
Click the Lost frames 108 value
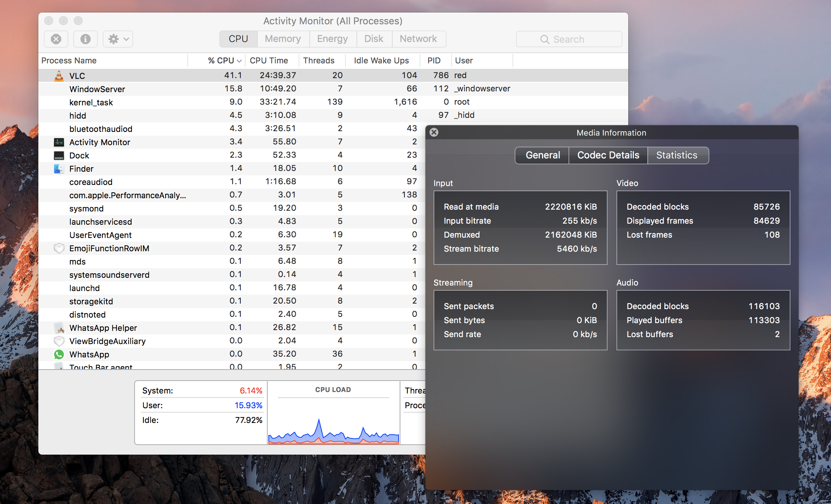(x=772, y=235)
